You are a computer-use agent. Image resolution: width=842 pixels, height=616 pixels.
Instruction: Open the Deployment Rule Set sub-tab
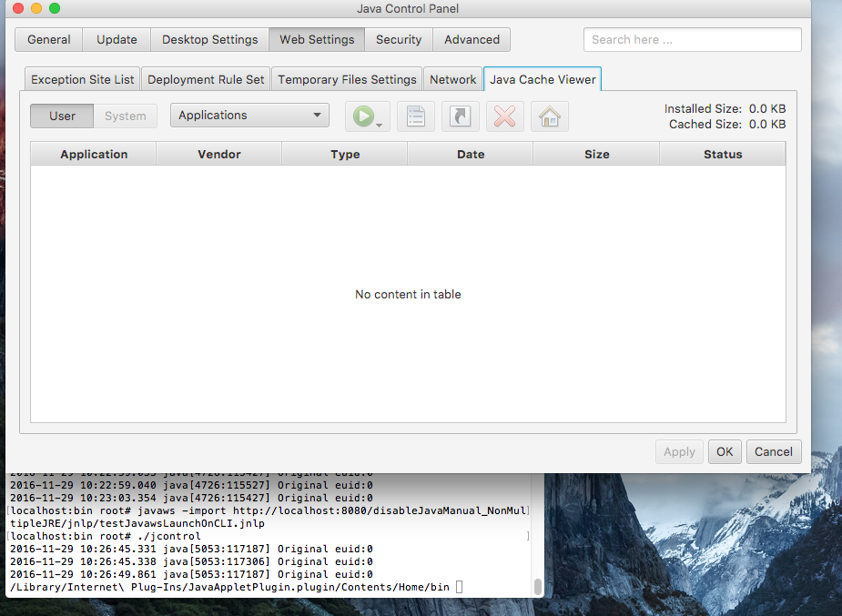click(x=206, y=79)
